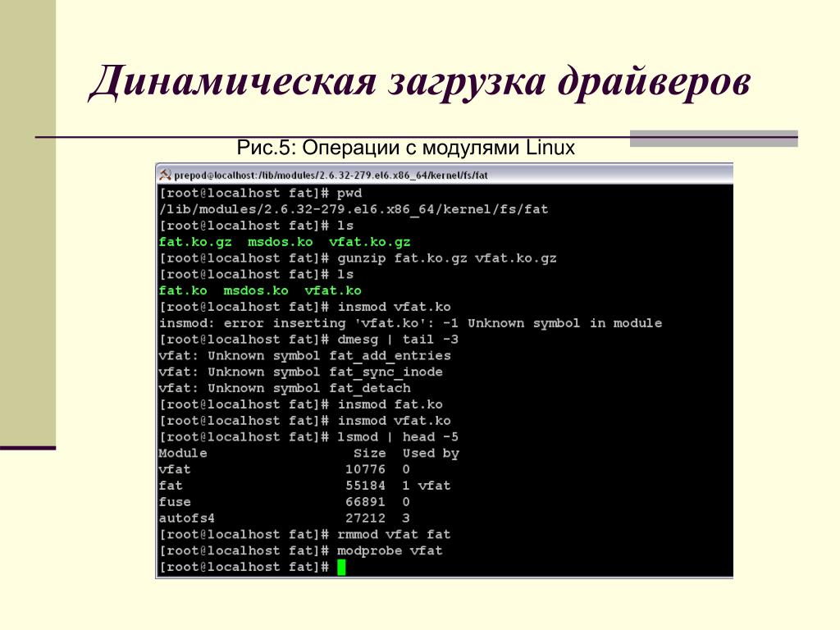
Task: Click the 'autofs4' module row name
Action: [187, 518]
